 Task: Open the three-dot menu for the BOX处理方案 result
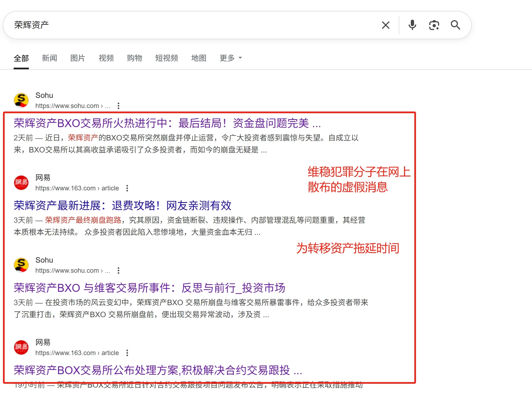(127, 353)
